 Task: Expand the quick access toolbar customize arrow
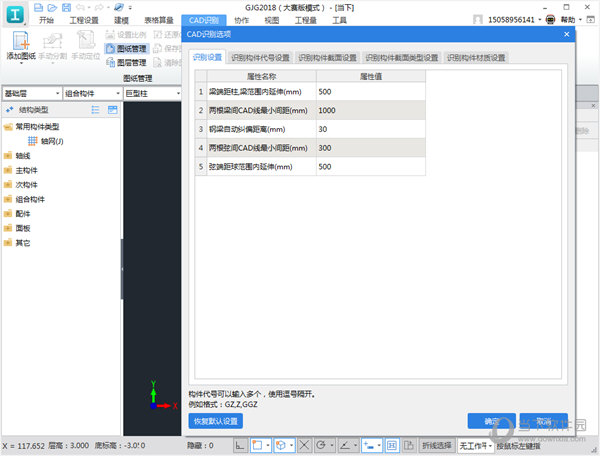click(x=130, y=8)
